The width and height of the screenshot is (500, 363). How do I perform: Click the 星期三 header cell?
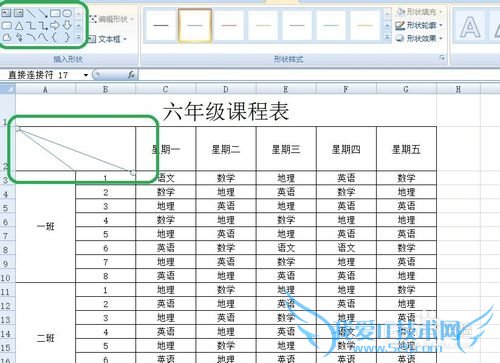(286, 149)
